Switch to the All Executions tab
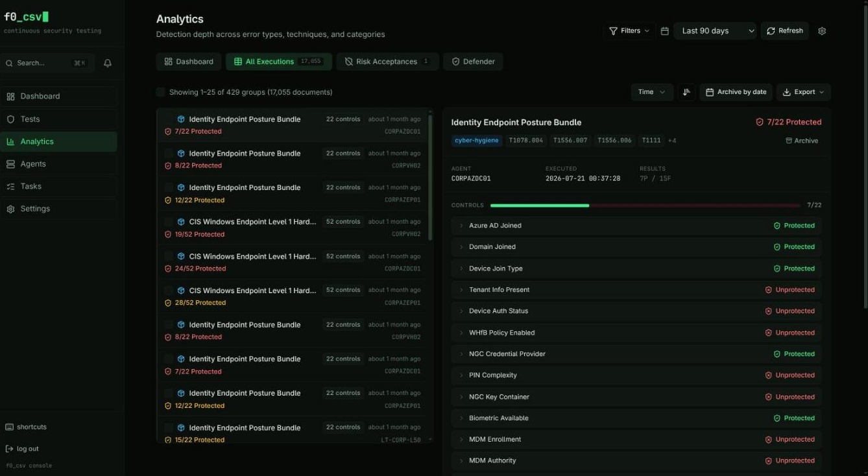Viewport: 868px width, 476px height. coord(279,62)
